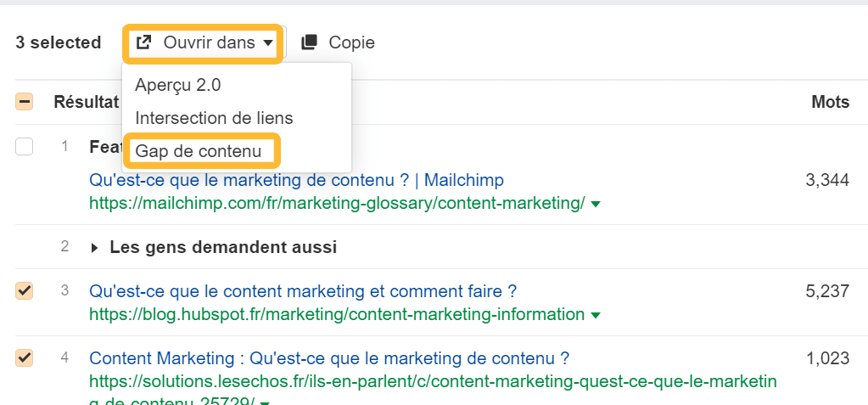The image size is (868, 405).
Task: Uncheck the HubSpot result 3 checkbox
Action: (25, 291)
